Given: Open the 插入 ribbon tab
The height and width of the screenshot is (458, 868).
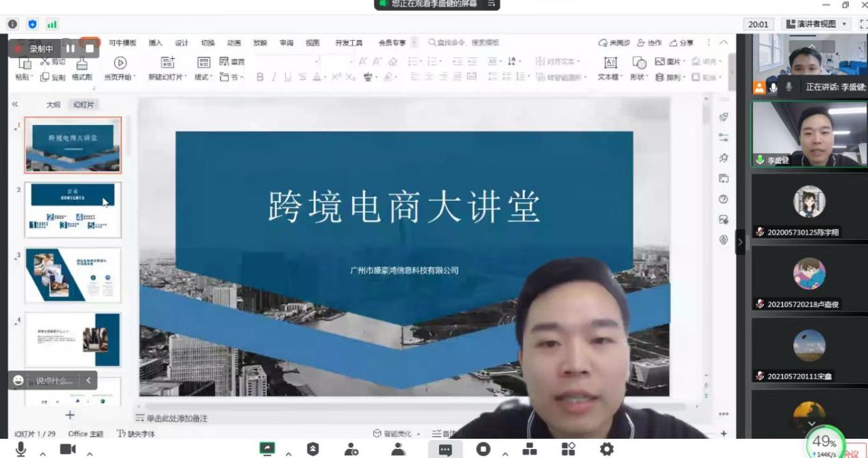Looking at the screenshot, I should (x=155, y=43).
